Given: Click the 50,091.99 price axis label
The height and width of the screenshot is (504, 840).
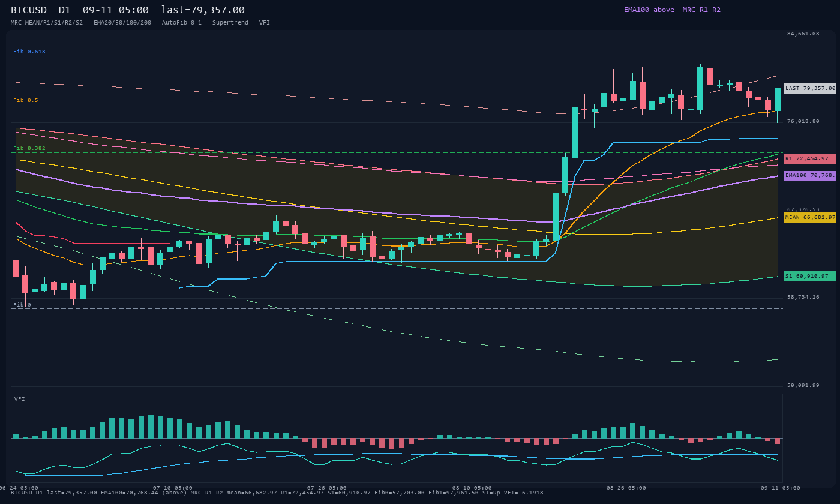Looking at the screenshot, I should (x=803, y=385).
